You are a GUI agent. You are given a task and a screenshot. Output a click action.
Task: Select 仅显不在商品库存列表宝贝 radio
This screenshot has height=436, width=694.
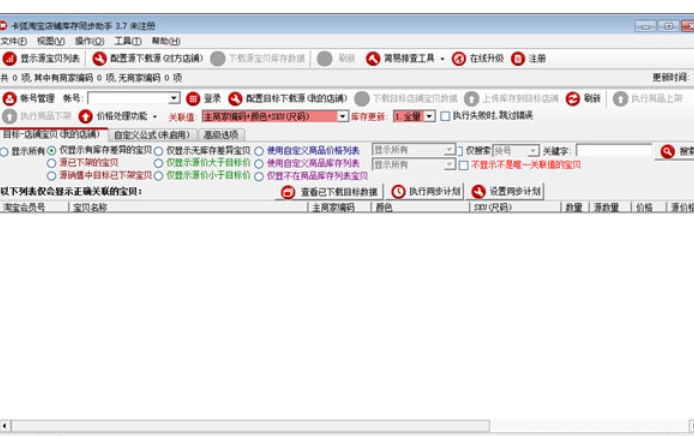coord(259,176)
